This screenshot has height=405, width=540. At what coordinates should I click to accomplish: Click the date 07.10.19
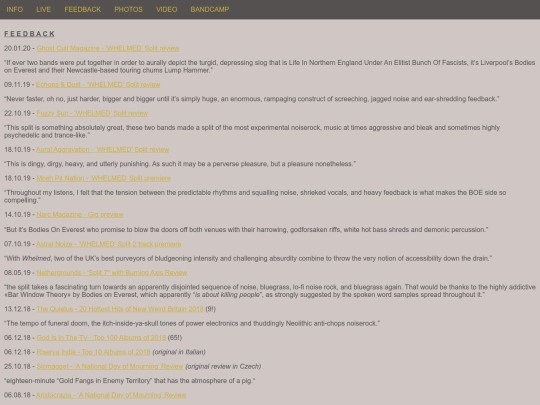(x=17, y=244)
